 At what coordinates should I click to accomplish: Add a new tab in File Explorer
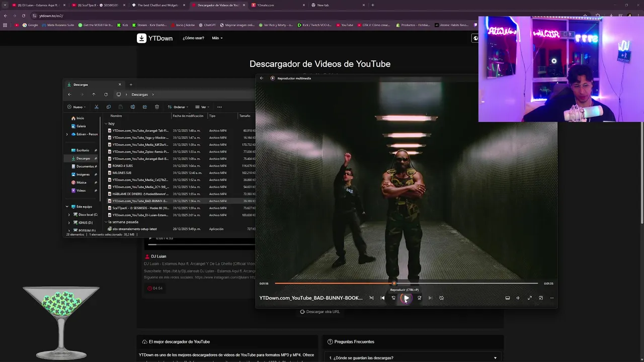[x=131, y=84]
